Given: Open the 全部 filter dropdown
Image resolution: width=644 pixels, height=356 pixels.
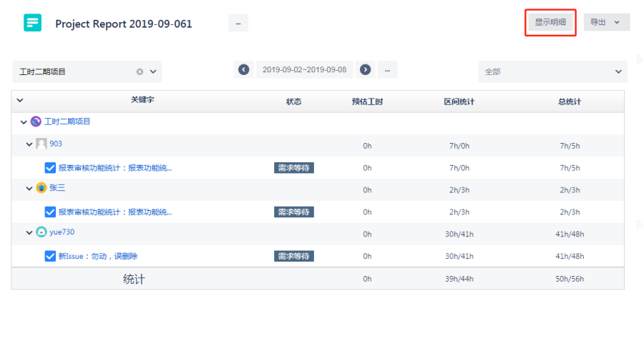Looking at the screenshot, I should [552, 71].
